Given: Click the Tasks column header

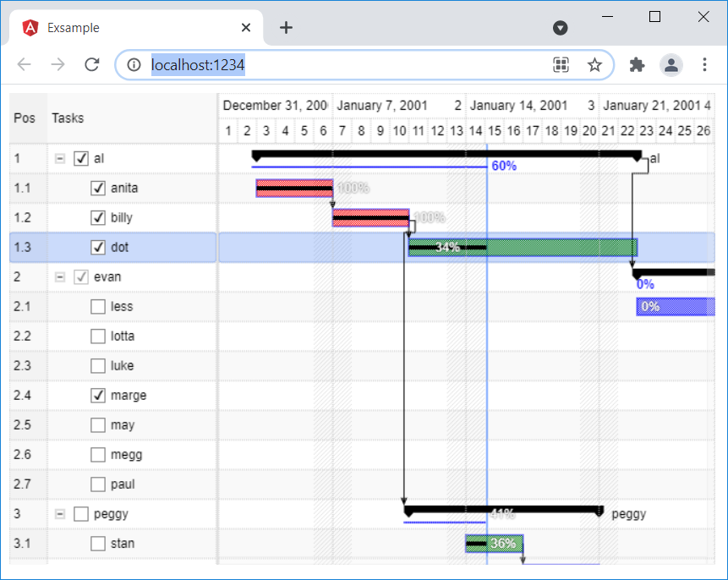Looking at the screenshot, I should [x=68, y=118].
